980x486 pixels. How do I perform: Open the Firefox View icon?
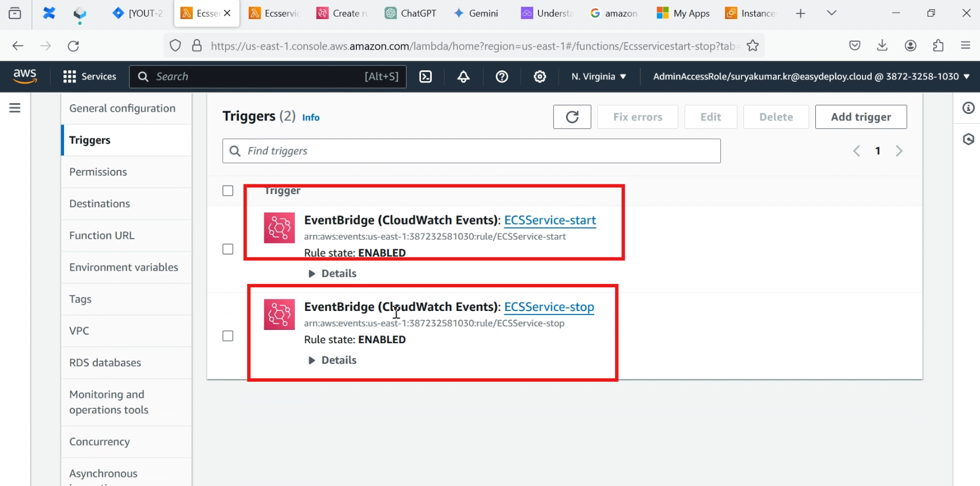15,13
